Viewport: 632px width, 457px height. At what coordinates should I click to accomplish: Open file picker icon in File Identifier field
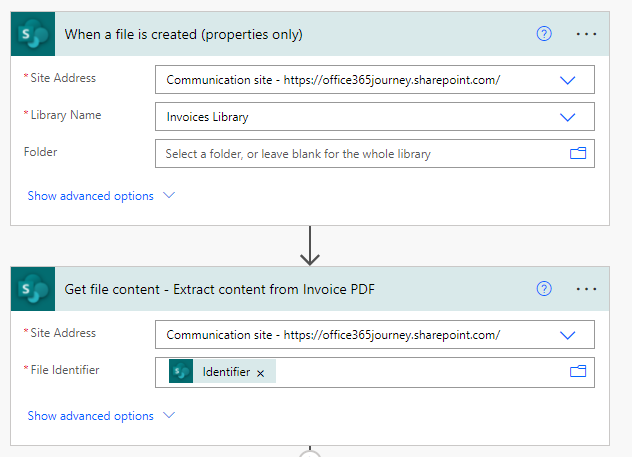[x=578, y=371]
